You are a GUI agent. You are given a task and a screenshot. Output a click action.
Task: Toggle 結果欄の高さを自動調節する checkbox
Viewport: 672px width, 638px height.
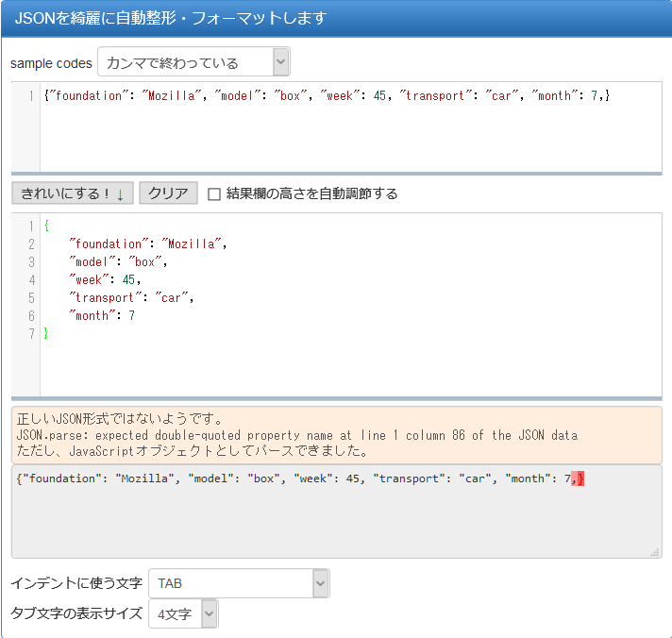pos(214,194)
